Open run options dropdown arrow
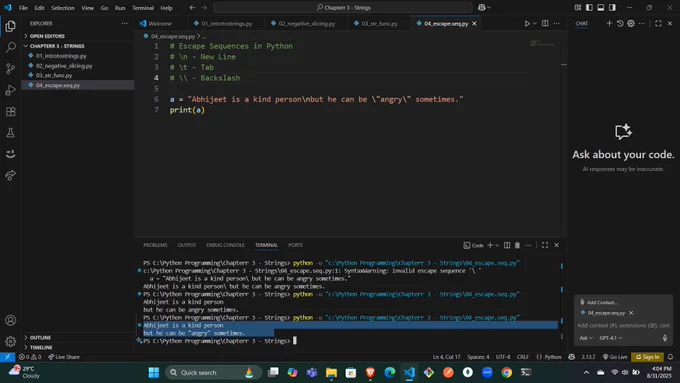The image size is (680, 383). pos(535,23)
